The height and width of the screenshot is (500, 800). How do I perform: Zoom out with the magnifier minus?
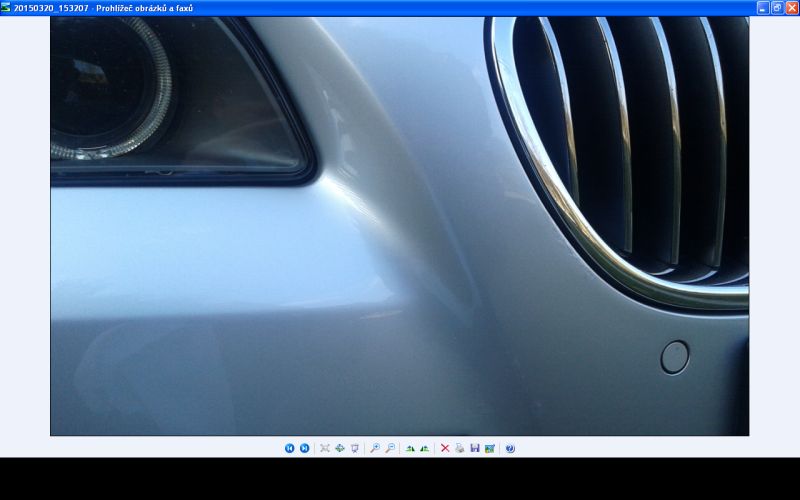390,448
